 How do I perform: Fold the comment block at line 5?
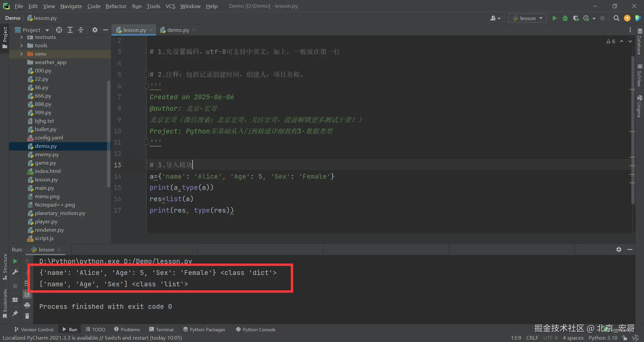tap(146, 74)
